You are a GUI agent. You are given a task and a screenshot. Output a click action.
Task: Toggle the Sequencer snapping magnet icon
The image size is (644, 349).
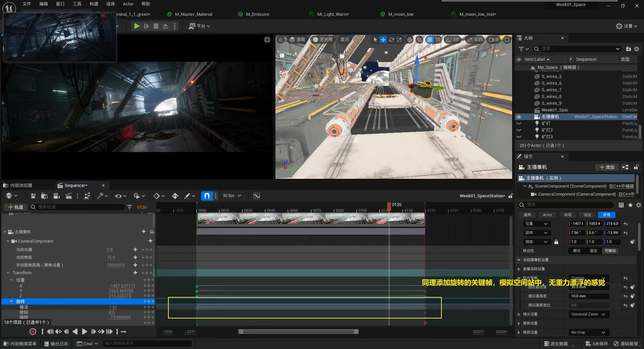coord(207,196)
